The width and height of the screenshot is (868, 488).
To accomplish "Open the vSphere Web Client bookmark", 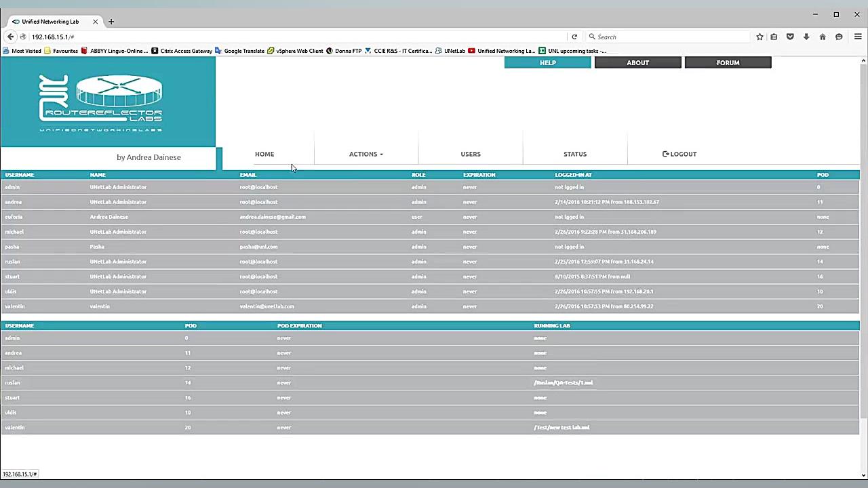I will pos(296,51).
